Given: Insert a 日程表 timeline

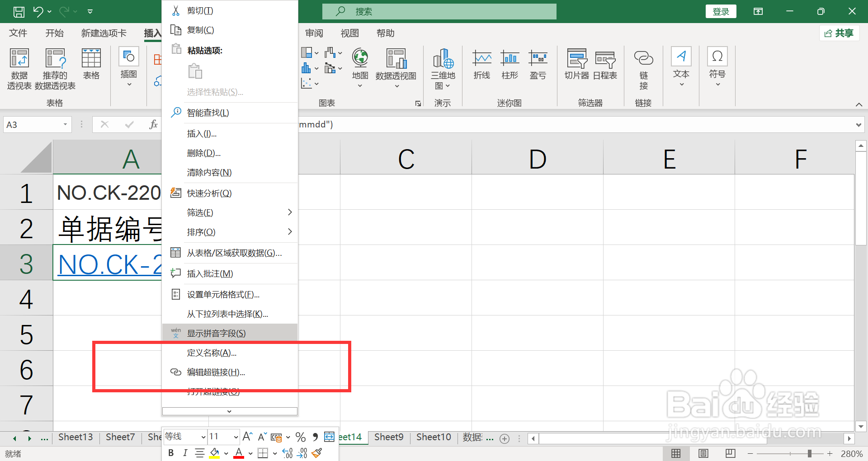Looking at the screenshot, I should 604,63.
